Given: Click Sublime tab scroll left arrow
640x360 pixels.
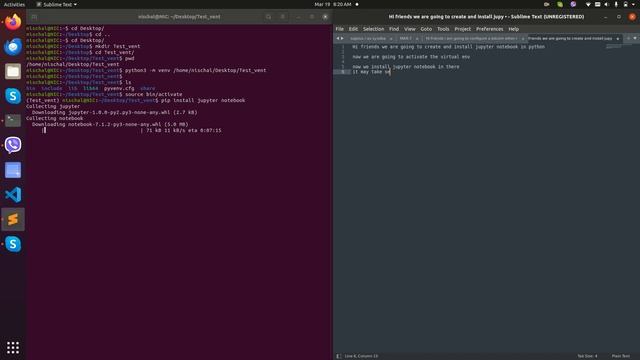Looking at the screenshot, I should [338, 38].
